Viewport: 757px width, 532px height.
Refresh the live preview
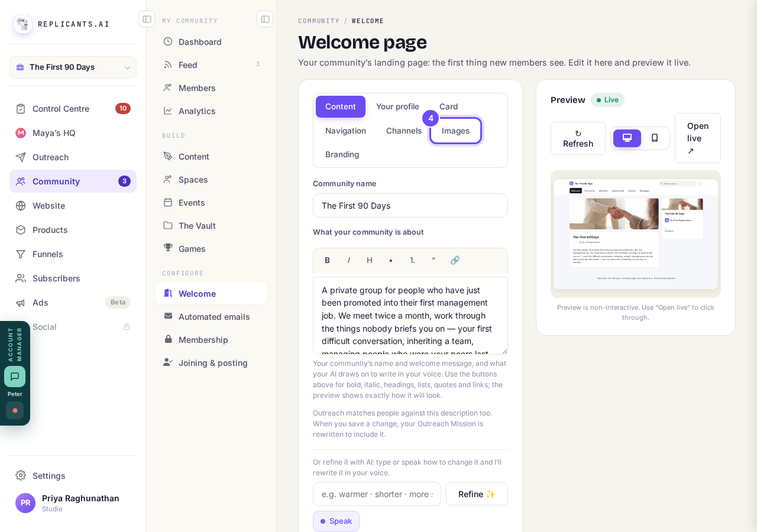point(578,138)
